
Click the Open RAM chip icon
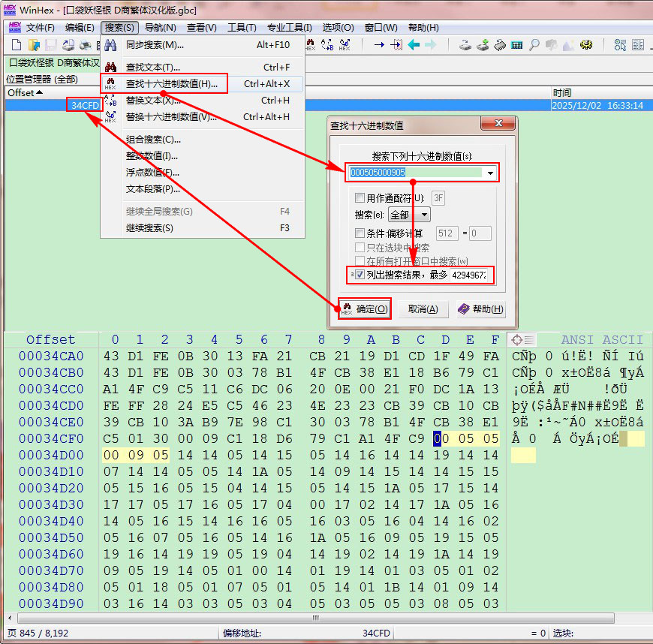[x=500, y=44]
